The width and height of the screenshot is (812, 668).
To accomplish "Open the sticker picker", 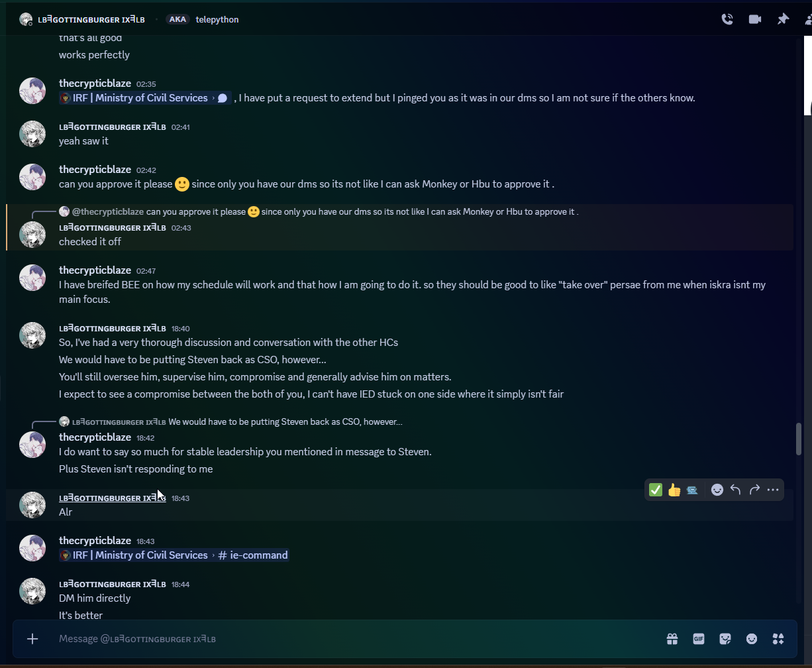I will pos(725,639).
